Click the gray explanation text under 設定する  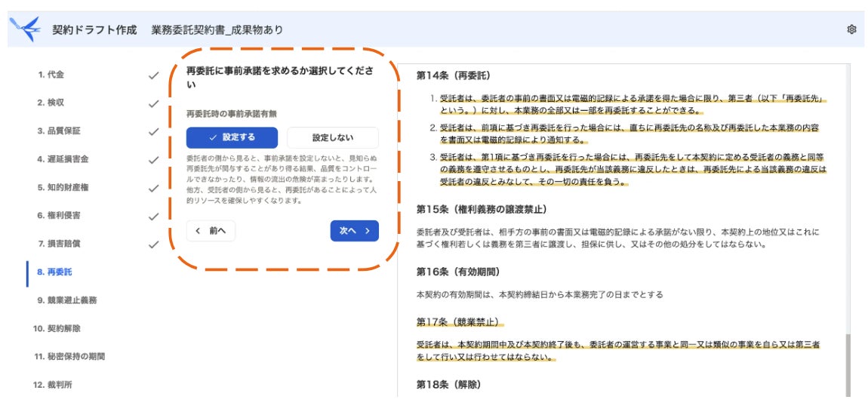[x=282, y=180]
